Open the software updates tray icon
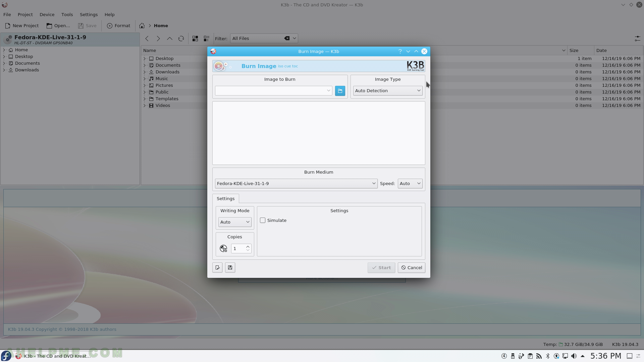644x362 pixels. (x=556, y=356)
